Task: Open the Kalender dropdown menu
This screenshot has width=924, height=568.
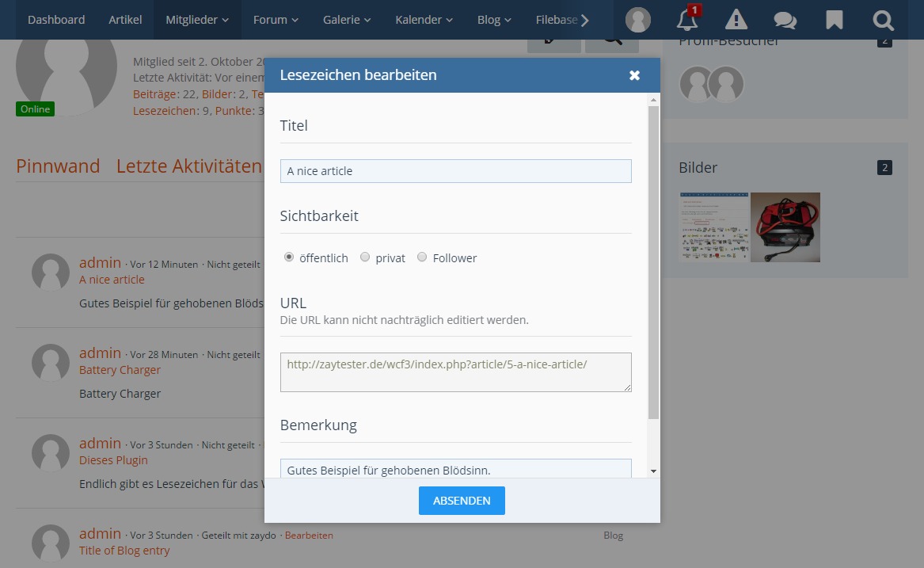Action: point(424,20)
